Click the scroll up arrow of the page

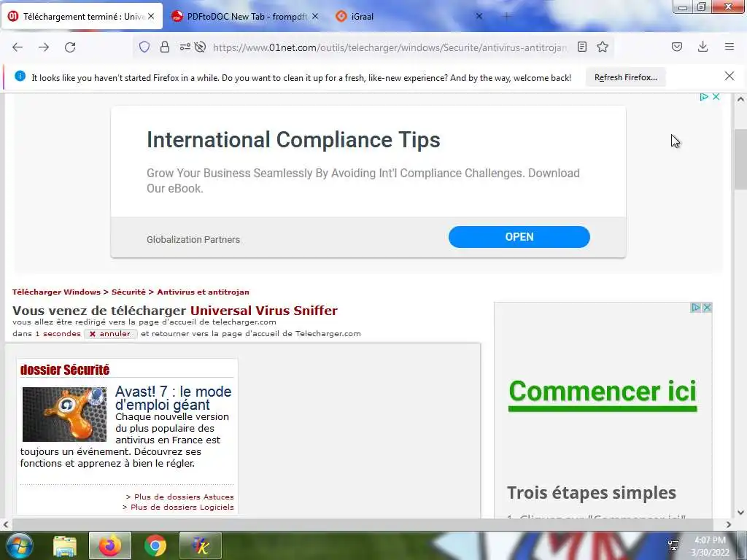click(740, 99)
